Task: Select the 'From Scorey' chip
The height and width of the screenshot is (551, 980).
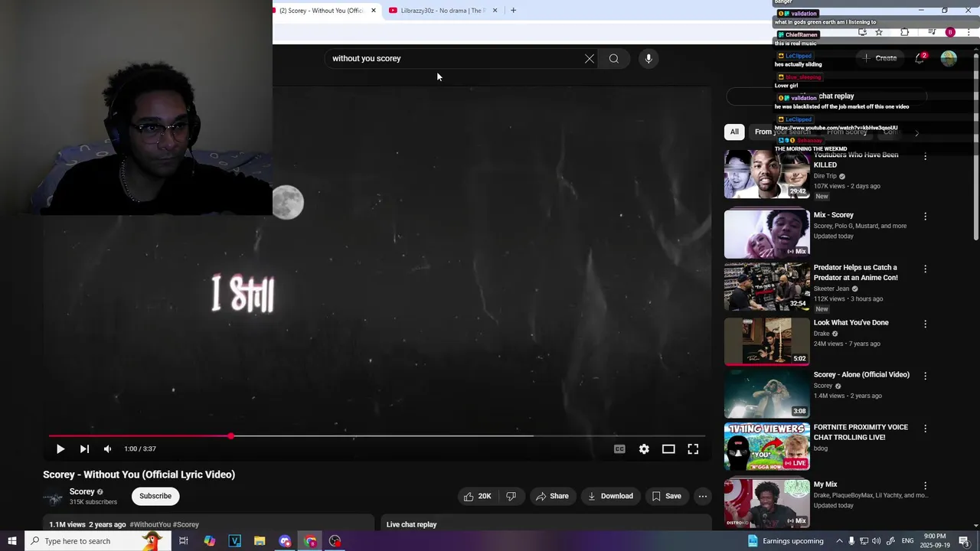Action: 847,132
